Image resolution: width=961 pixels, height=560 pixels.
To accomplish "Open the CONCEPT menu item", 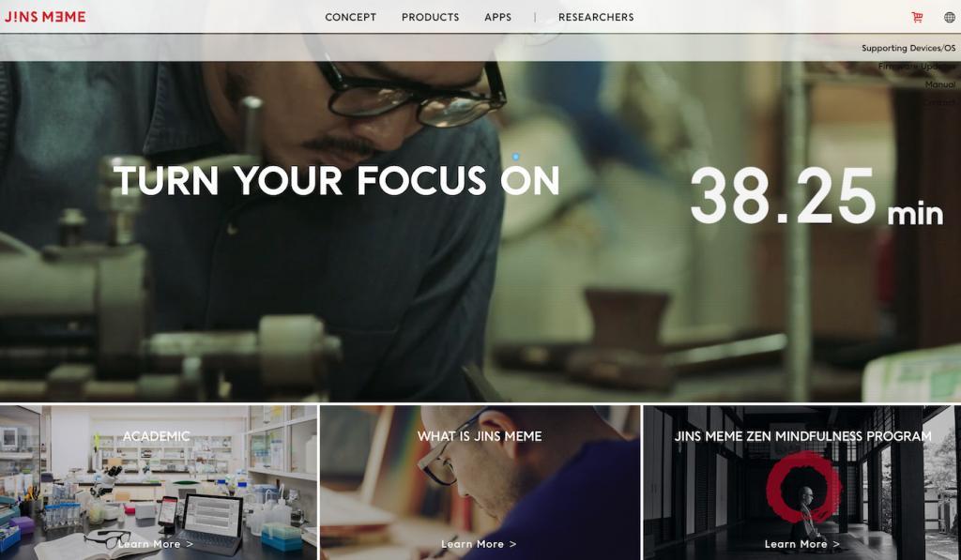I will tap(351, 17).
